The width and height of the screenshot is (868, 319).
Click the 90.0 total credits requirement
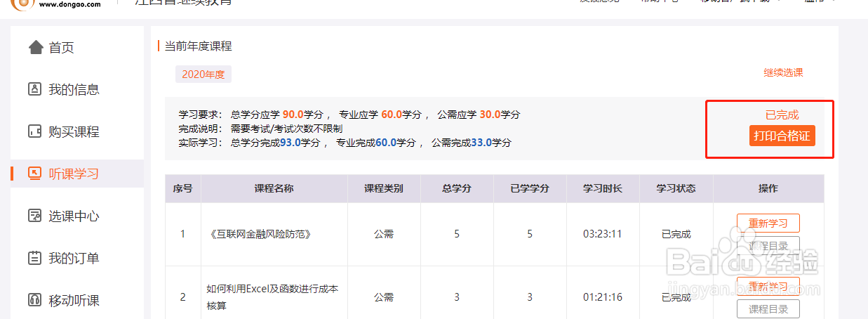point(293,114)
